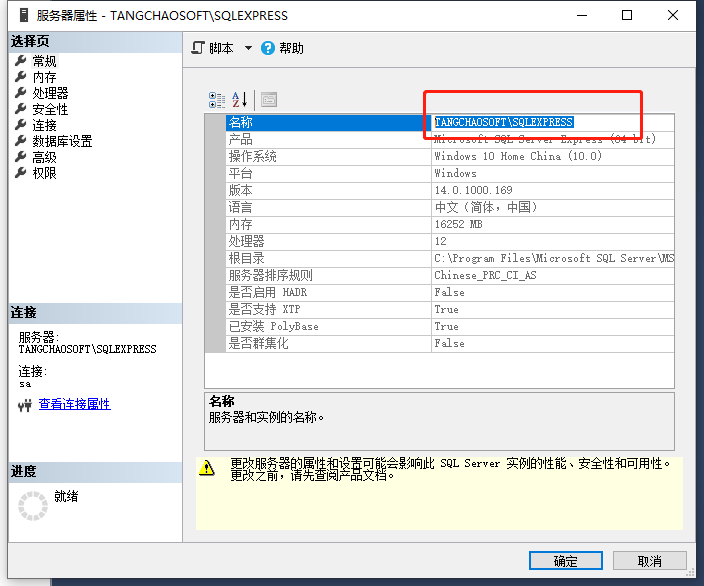Switch property grid to categorized view
The image size is (704, 586).
pos(217,100)
